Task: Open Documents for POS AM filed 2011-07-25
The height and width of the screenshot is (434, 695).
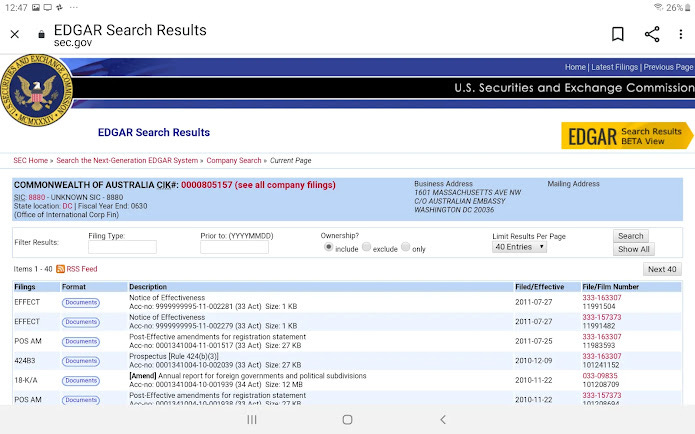Action: click(x=81, y=341)
